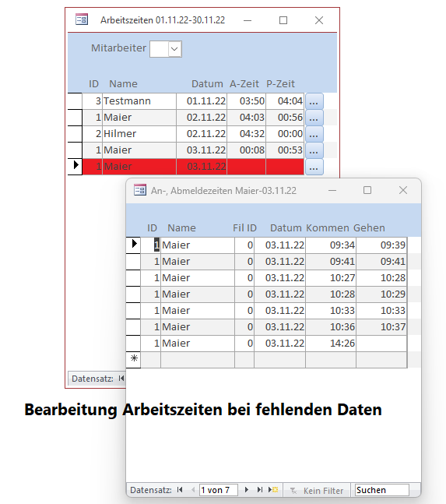This screenshot has width=446, height=504.
Task: Click the record number box '1 von 7'
Action: coord(219,490)
